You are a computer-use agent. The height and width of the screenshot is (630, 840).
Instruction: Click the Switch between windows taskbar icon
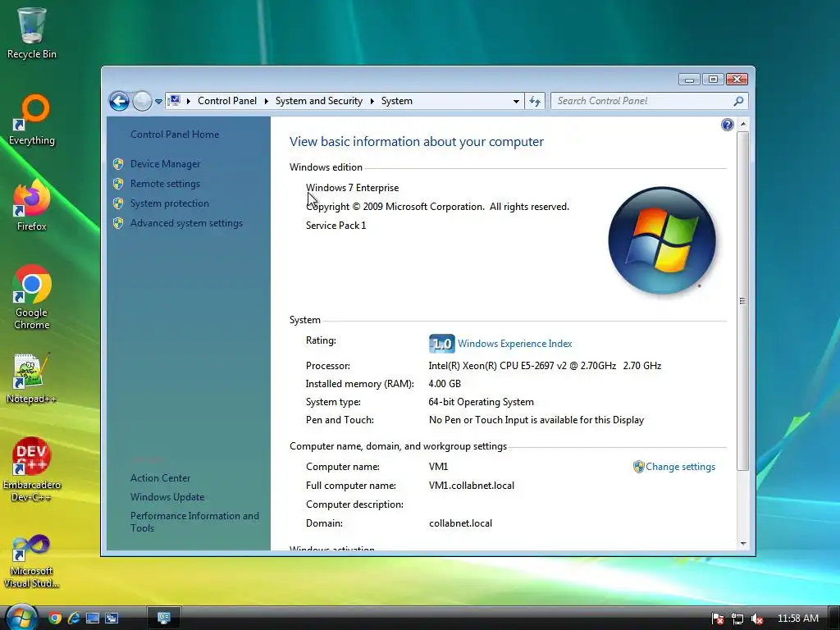(112, 619)
